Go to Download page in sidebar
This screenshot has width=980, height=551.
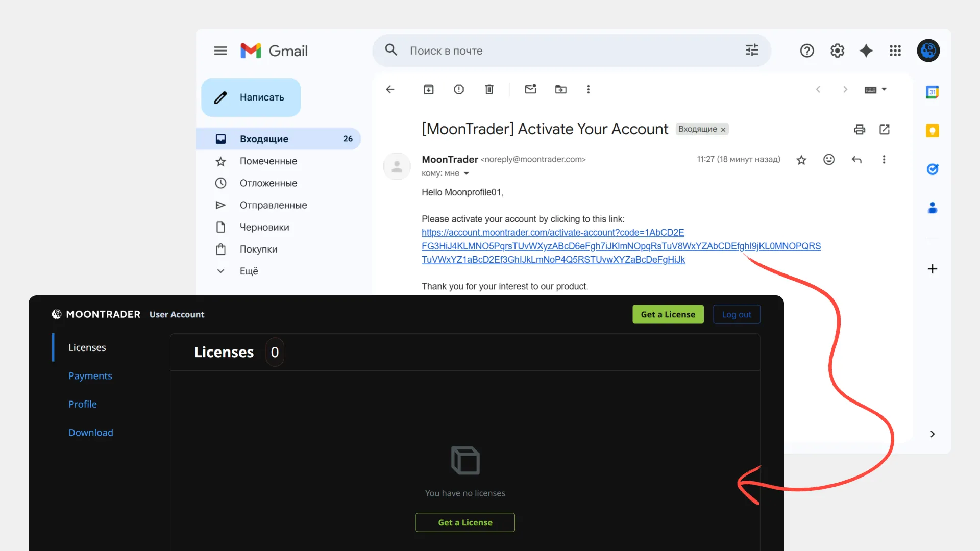91,432
